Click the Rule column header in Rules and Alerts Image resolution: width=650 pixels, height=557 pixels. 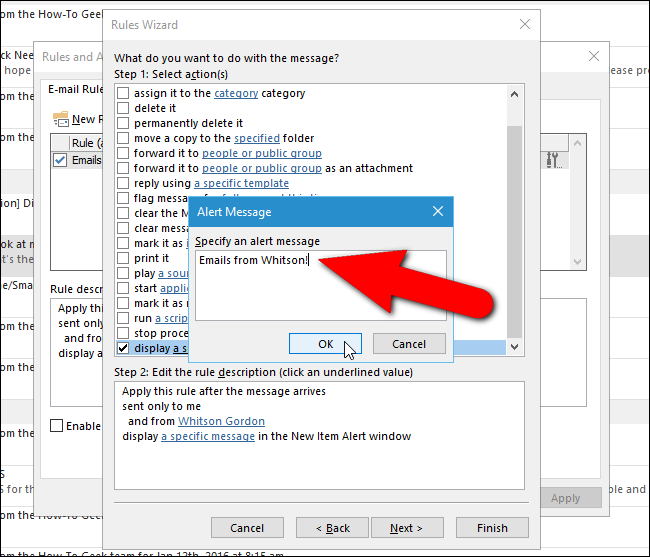point(86,143)
